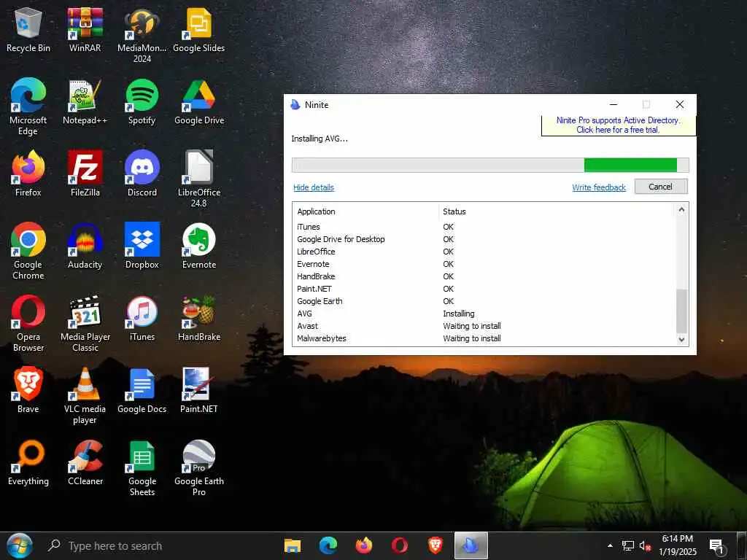
Task: Cancel the Ninite installation
Action: pyautogui.click(x=661, y=187)
